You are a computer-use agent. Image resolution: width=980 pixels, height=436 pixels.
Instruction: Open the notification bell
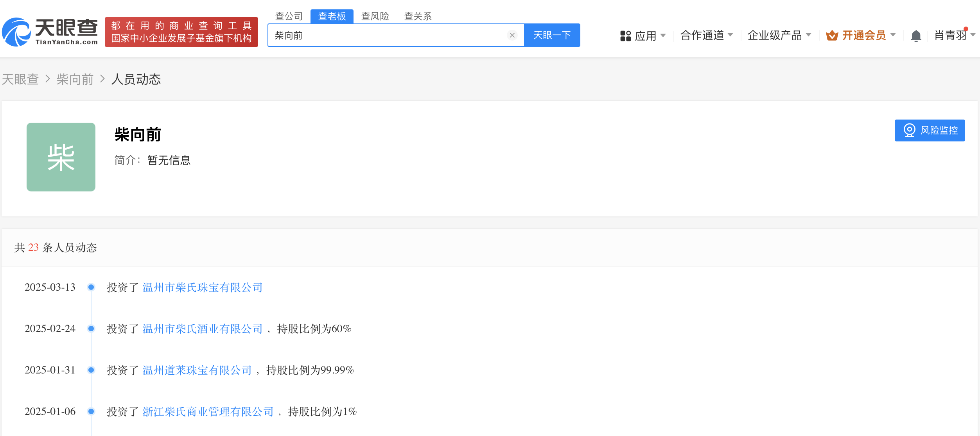[916, 36]
